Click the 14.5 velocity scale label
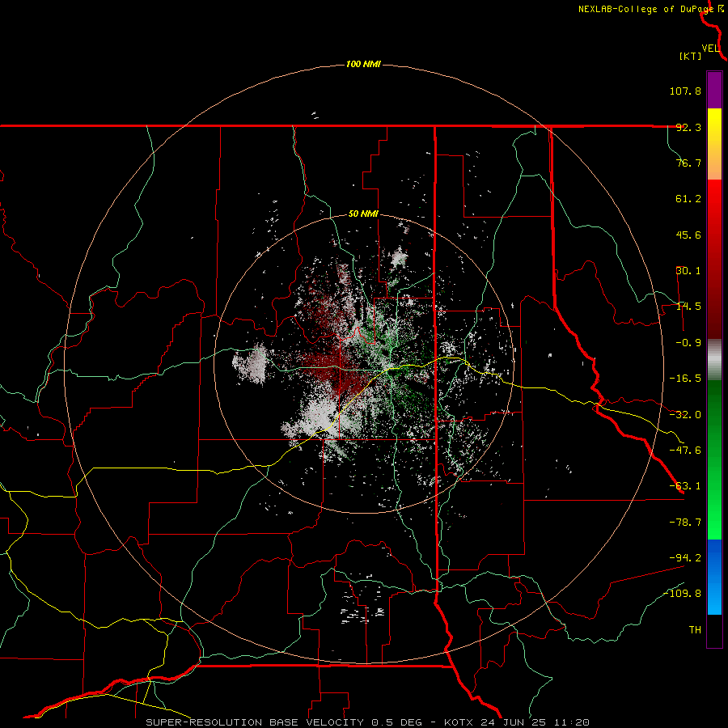The width and height of the screenshot is (728, 728). tap(688, 307)
